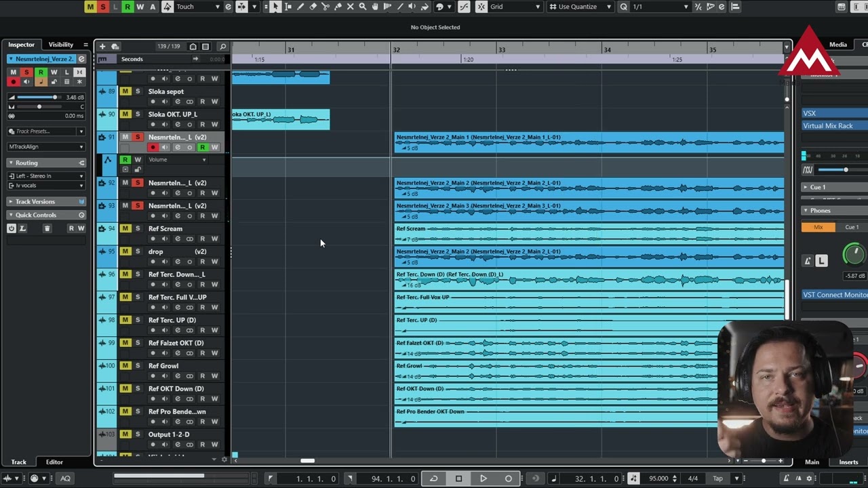868x488 pixels.
Task: Toggle the AQ auto-quantize button
Action: pos(66,479)
